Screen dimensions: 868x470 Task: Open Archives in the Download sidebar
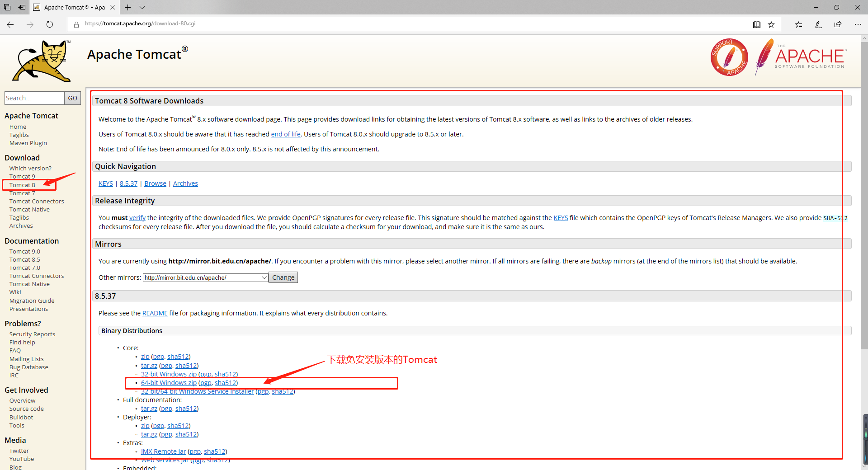(x=21, y=226)
